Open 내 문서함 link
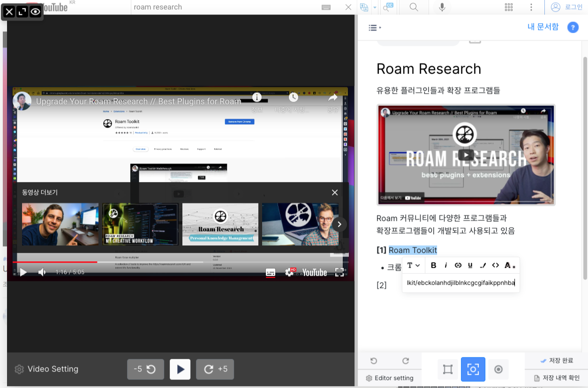588x388 pixels. 543,27
